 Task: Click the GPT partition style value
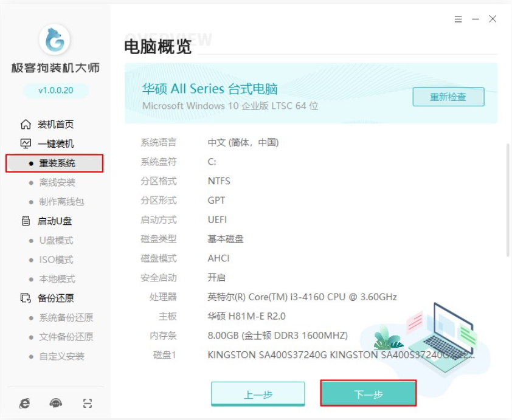coord(216,201)
